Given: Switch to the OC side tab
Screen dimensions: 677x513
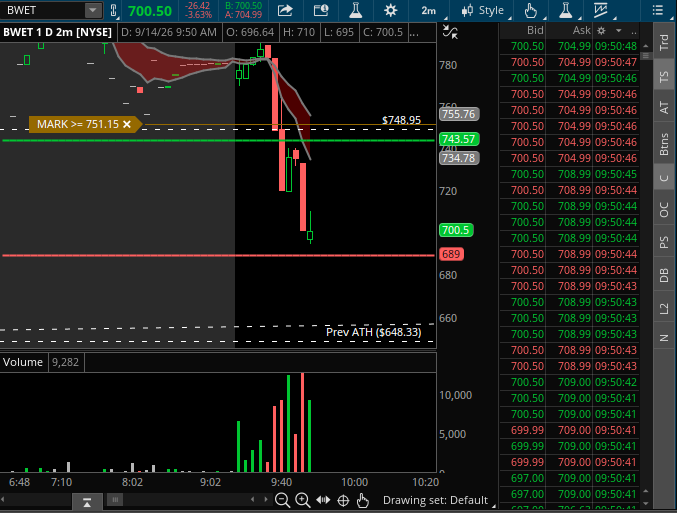Looking at the screenshot, I should tap(664, 209).
